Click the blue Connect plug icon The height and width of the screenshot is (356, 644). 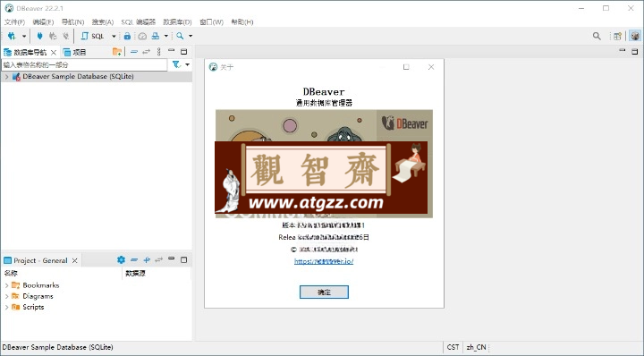click(x=39, y=36)
